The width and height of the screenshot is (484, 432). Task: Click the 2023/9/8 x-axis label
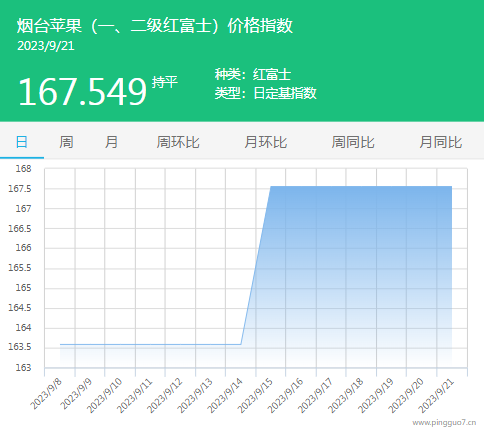click(x=46, y=393)
